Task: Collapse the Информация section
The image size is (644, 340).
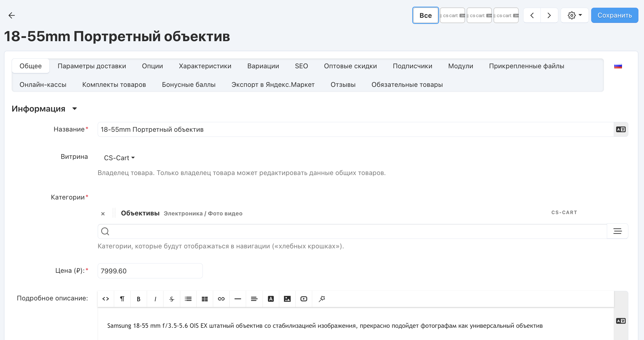Action: tap(74, 109)
